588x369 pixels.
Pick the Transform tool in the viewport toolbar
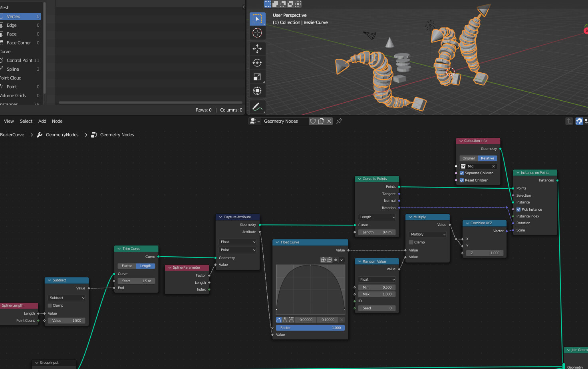pos(257,91)
